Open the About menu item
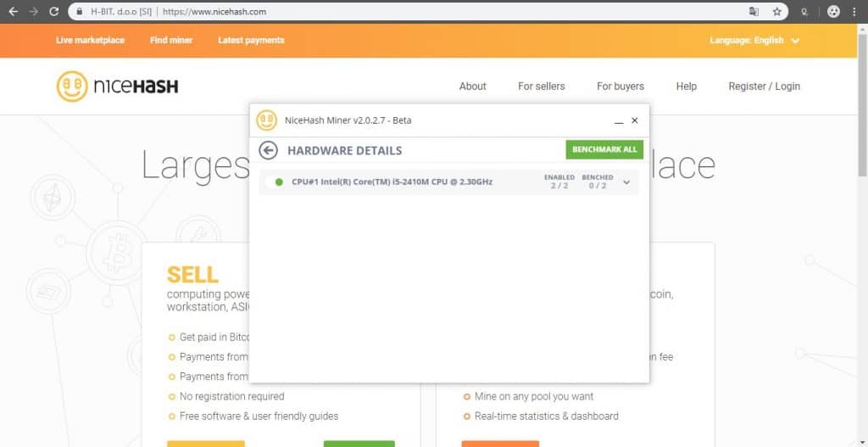The width and height of the screenshot is (868, 447). (473, 87)
